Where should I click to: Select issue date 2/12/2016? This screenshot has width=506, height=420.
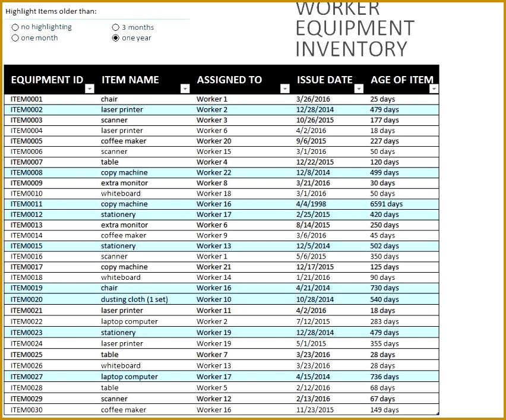313,388
